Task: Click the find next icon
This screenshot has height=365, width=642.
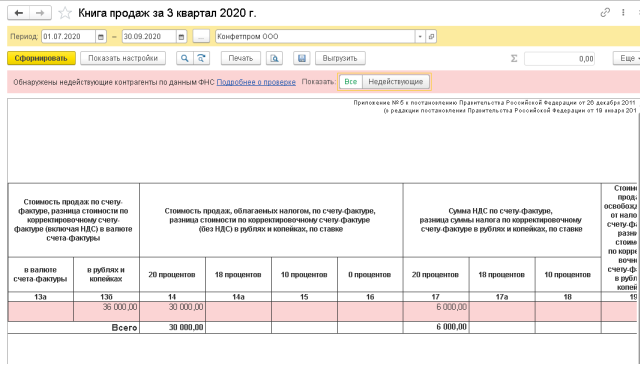Action: coord(201,59)
